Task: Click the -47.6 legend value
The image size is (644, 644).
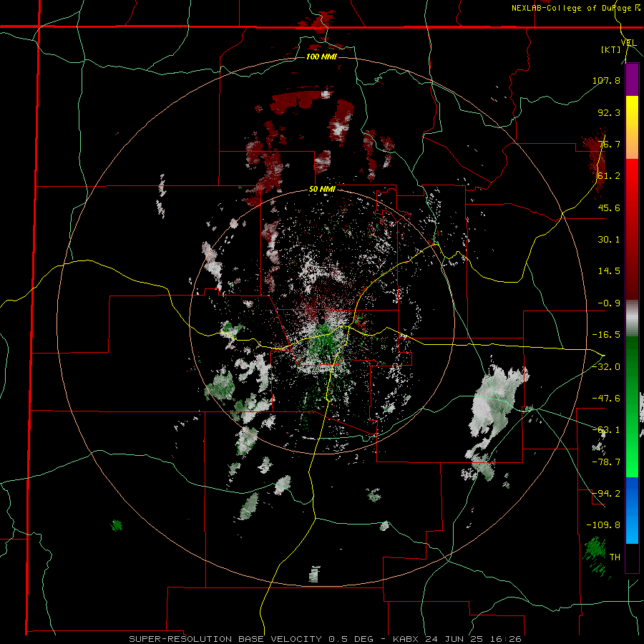Action: pos(606,399)
